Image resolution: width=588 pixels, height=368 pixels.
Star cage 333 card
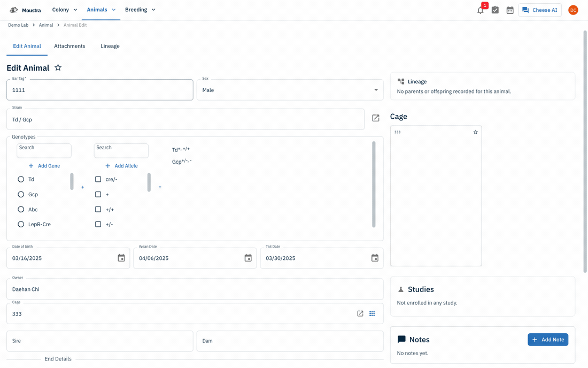point(476,132)
